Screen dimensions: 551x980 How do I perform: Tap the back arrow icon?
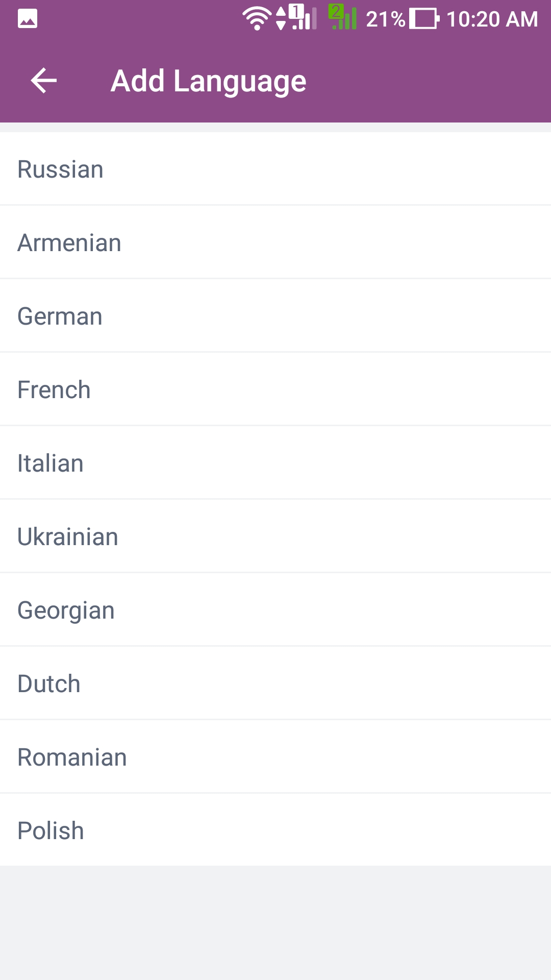(43, 81)
